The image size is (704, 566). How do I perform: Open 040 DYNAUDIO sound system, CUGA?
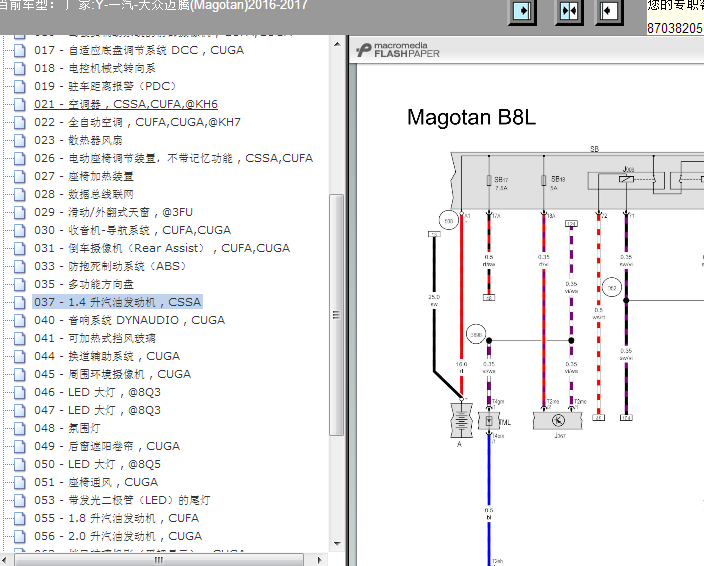click(x=129, y=320)
